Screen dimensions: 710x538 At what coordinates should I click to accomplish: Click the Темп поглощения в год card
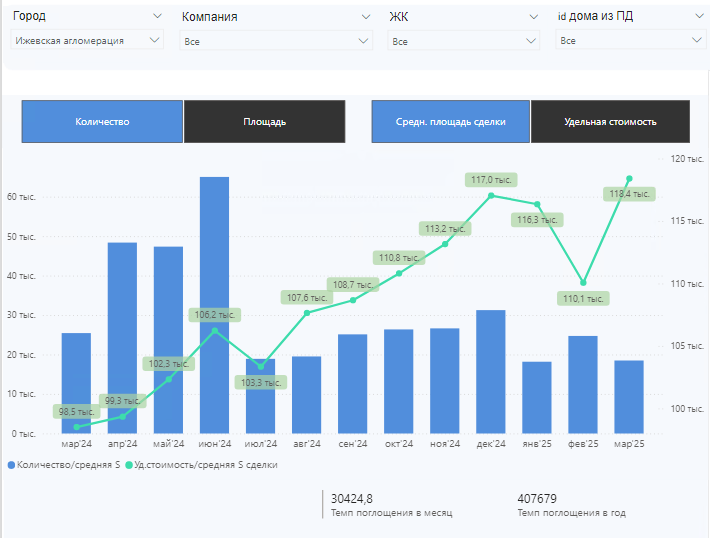571,505
